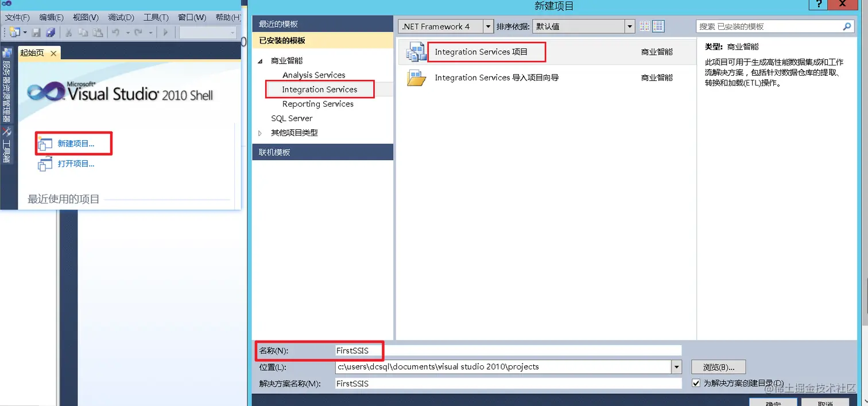Click the Integration Services 项目 template icon
This screenshot has height=406, width=868.
point(416,52)
